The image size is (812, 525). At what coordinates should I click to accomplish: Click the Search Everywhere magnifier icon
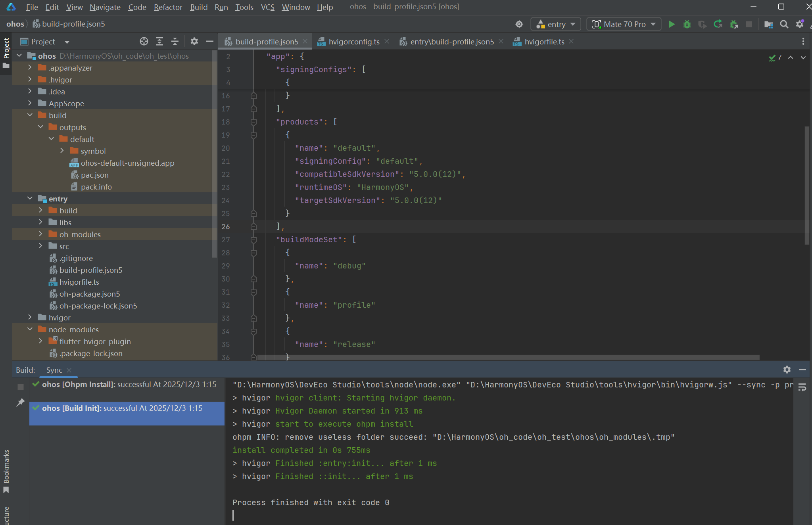[x=784, y=24]
